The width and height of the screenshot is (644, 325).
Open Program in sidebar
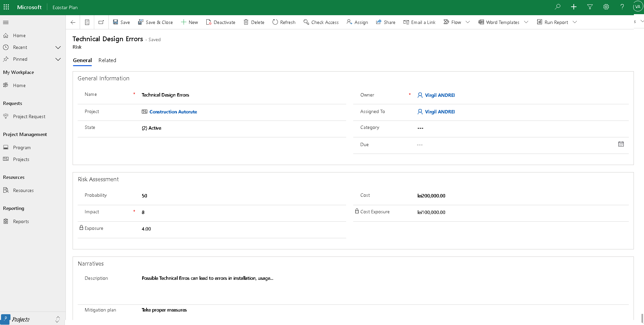point(22,148)
